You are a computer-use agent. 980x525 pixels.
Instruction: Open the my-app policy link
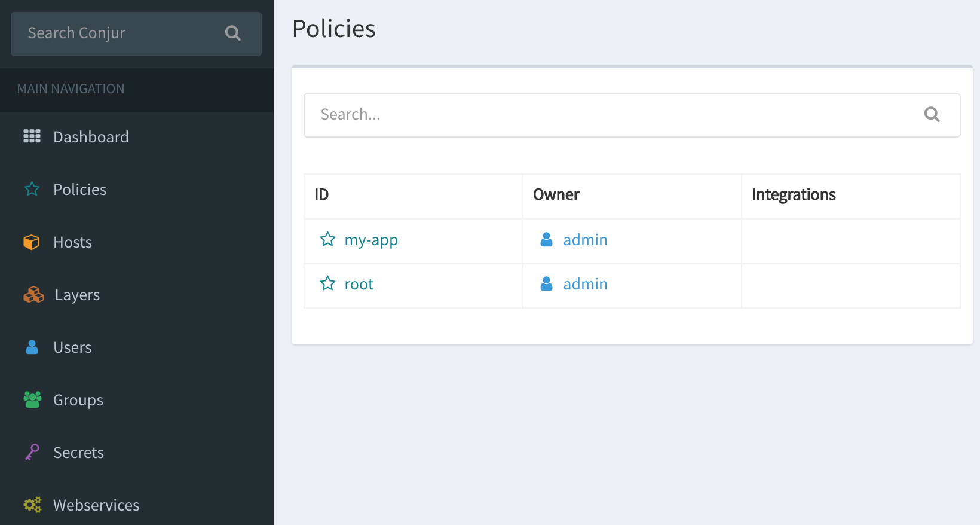coord(371,240)
